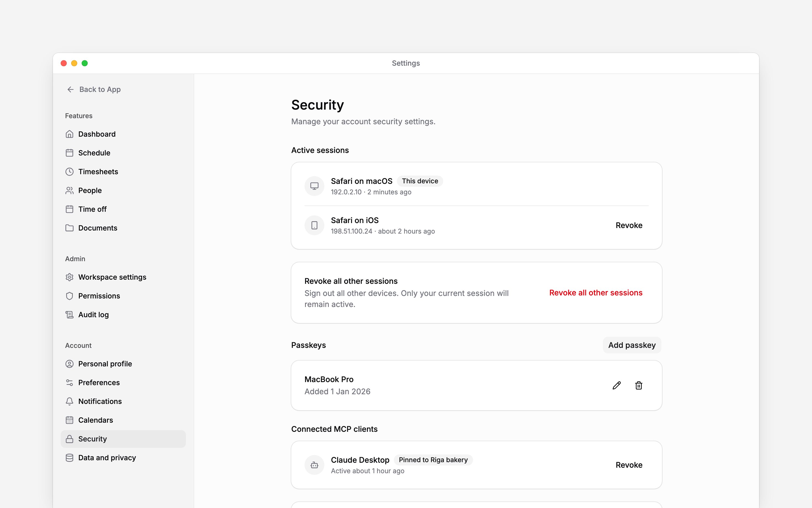
Task: Go to the Timesheets section
Action: pyautogui.click(x=123, y=172)
